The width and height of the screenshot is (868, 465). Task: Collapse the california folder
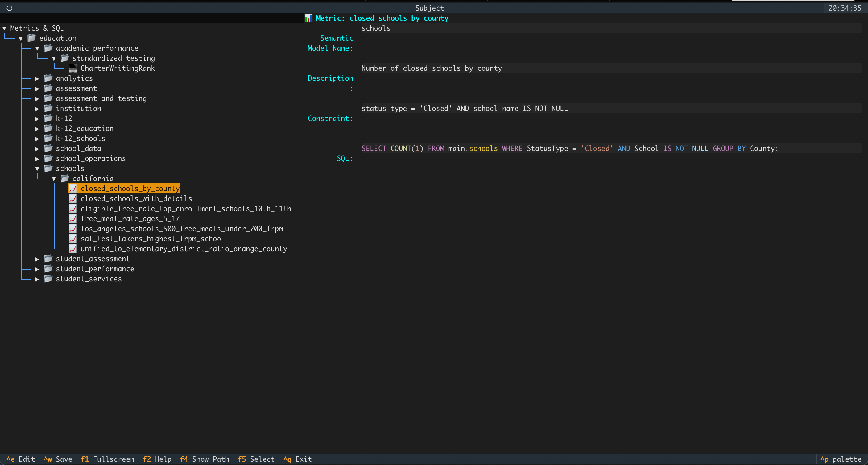54,178
